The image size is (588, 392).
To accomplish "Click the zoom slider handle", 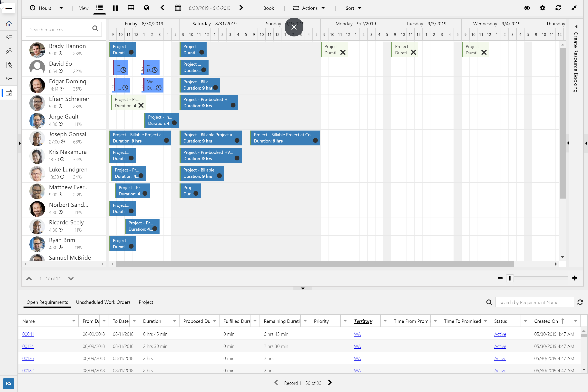I will tap(510, 278).
